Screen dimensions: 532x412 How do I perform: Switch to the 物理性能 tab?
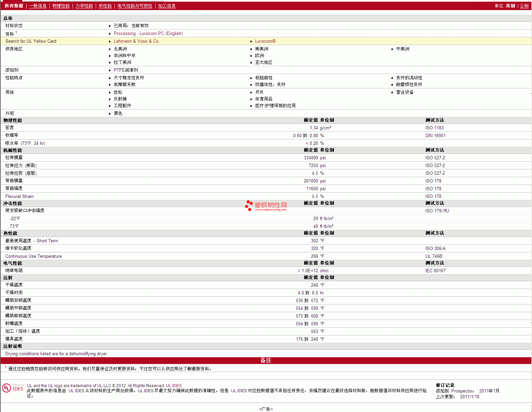61,6
